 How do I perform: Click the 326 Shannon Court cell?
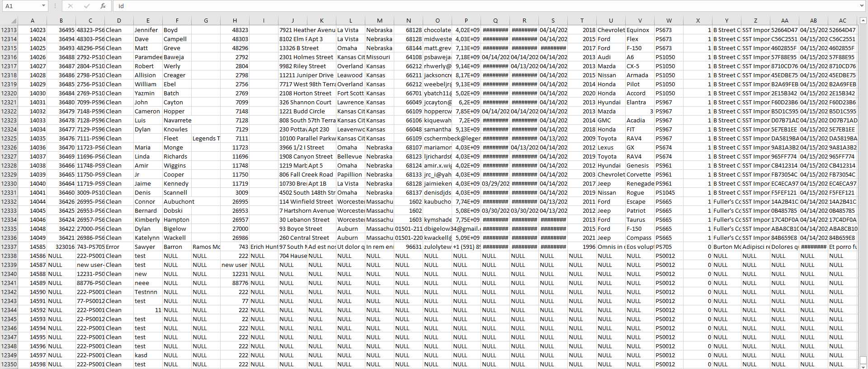point(307,102)
